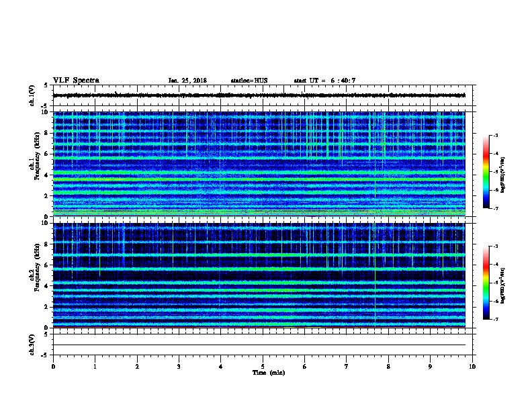Click time axis tick label "7"
Screen dimensions: 532x411
347,367
